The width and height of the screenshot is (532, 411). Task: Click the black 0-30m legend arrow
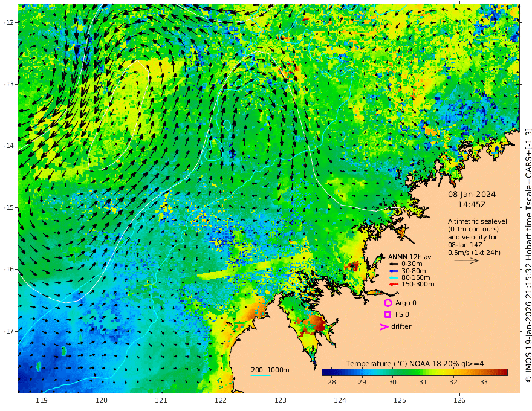394,264
